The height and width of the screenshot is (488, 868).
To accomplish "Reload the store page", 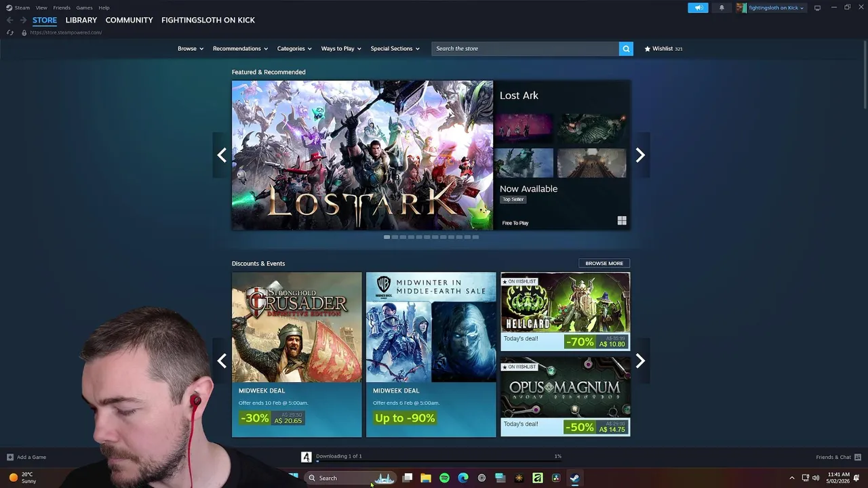I will point(9,33).
